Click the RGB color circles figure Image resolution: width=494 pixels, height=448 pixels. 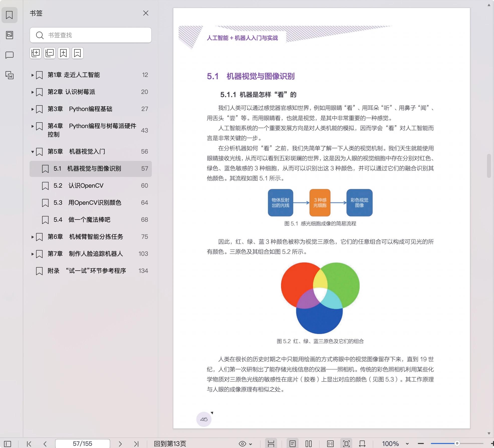320,298
